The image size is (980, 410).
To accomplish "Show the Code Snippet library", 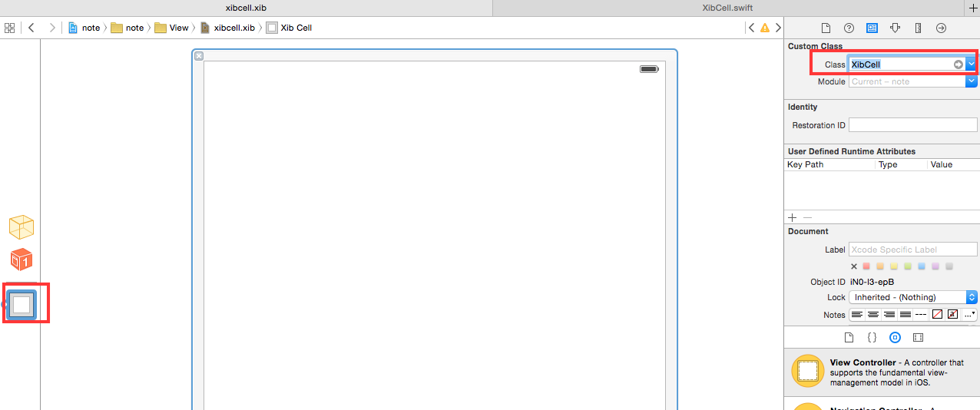I will click(x=872, y=337).
